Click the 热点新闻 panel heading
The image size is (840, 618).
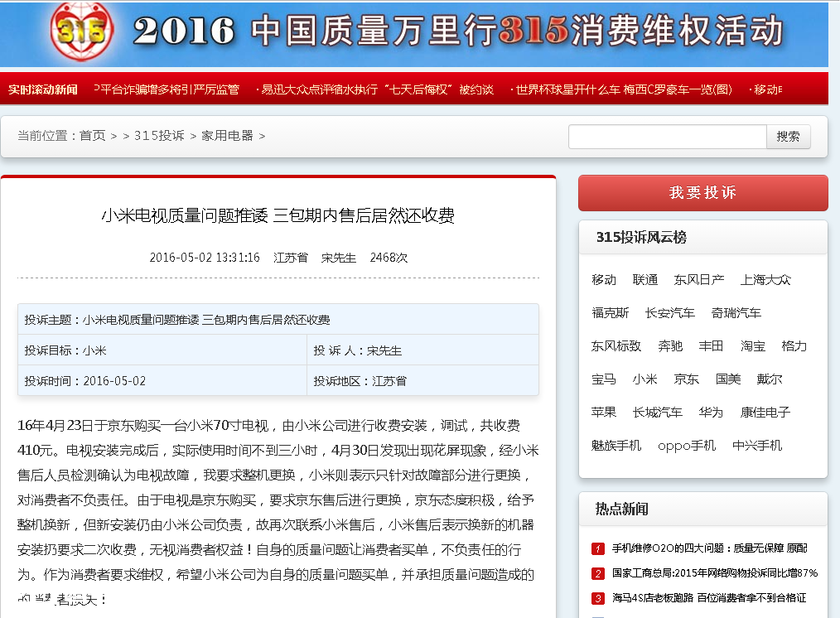coord(622,509)
